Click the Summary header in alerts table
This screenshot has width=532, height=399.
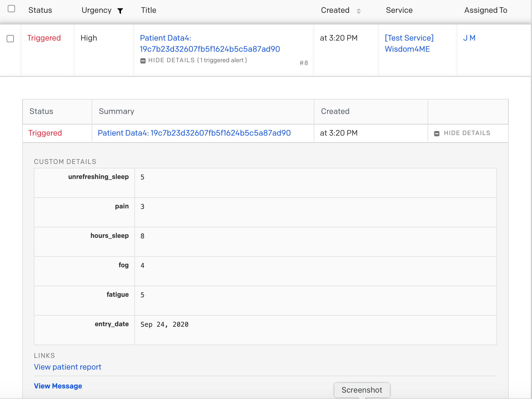point(116,111)
